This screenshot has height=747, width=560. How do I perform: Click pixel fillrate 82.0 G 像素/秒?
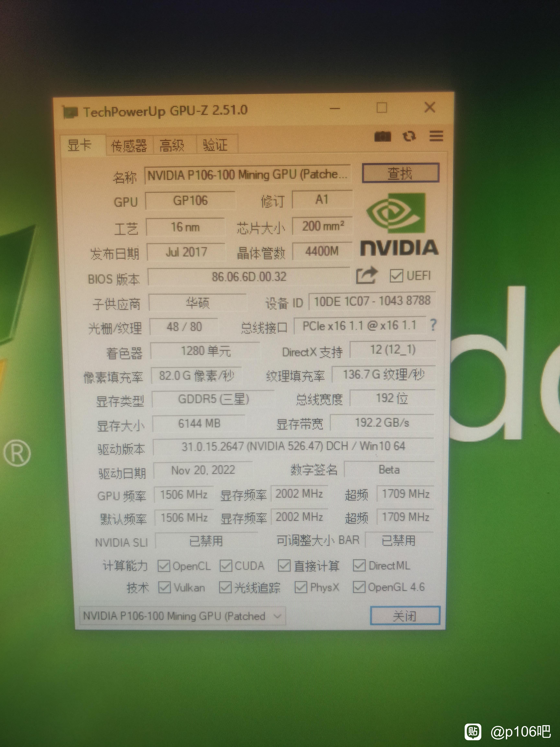click(196, 375)
